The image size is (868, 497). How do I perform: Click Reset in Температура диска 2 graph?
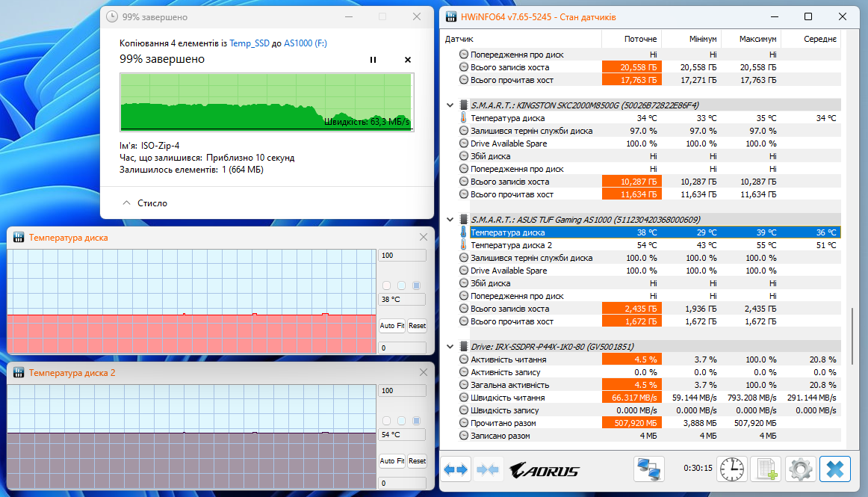pos(418,461)
